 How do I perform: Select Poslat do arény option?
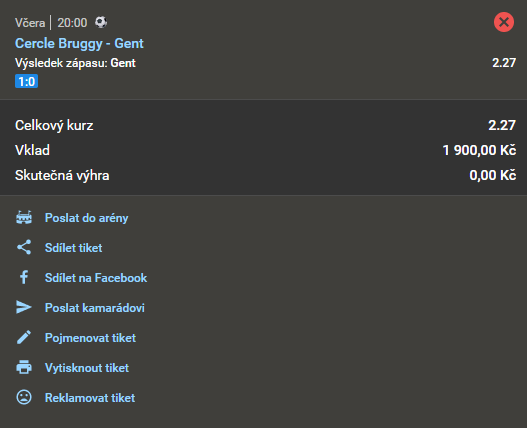coord(86,218)
